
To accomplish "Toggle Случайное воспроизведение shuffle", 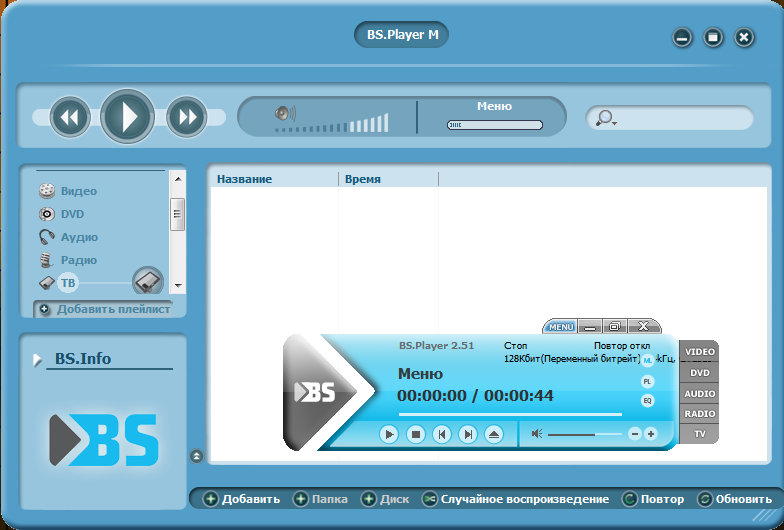I will coord(516,499).
